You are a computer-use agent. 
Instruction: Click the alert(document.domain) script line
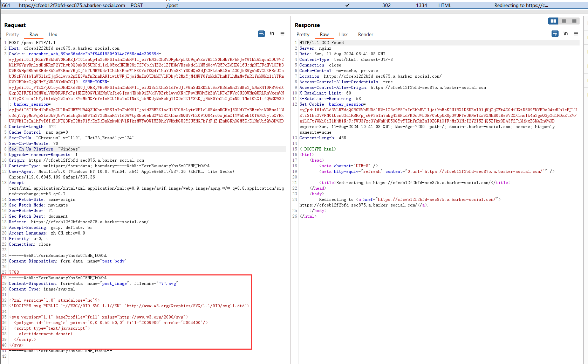point(47,334)
